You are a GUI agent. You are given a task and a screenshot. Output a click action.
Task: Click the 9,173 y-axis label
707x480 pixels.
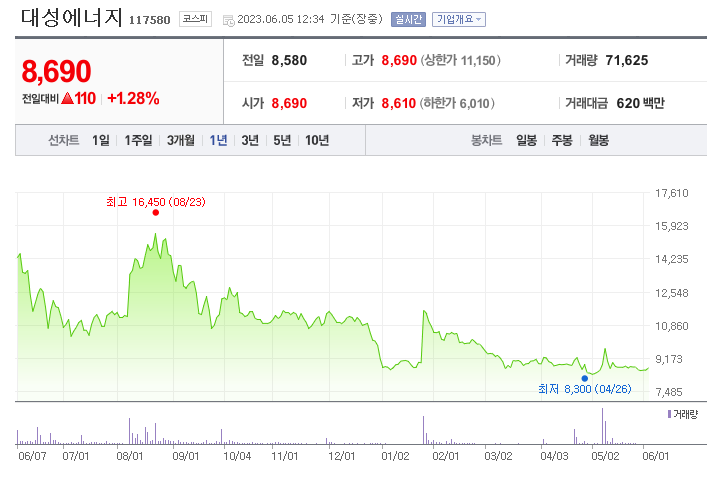pyautogui.click(x=669, y=360)
